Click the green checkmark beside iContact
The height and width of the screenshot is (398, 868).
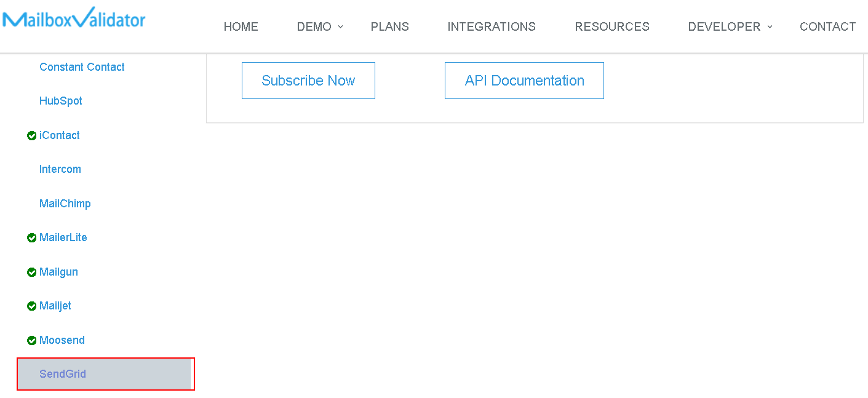tap(32, 136)
